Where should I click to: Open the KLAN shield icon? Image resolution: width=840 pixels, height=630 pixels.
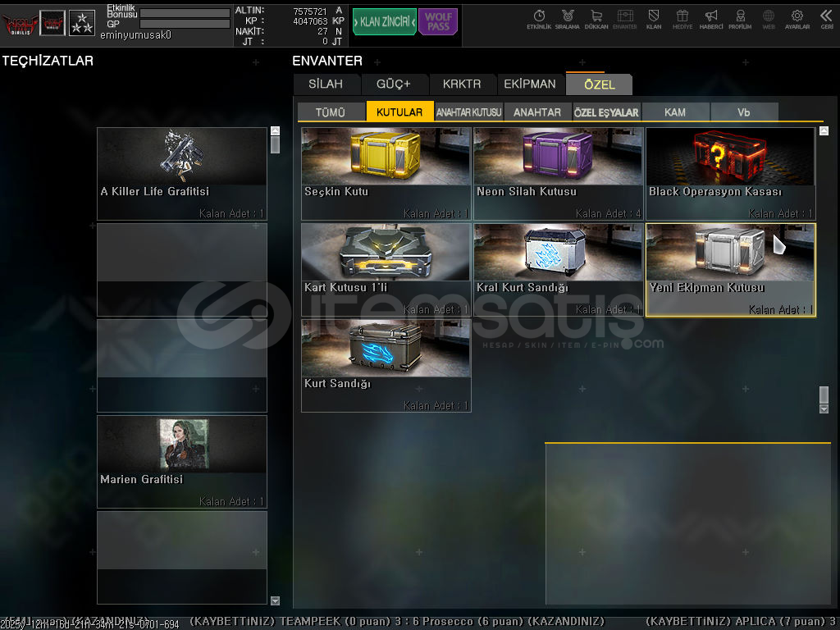pos(654,20)
